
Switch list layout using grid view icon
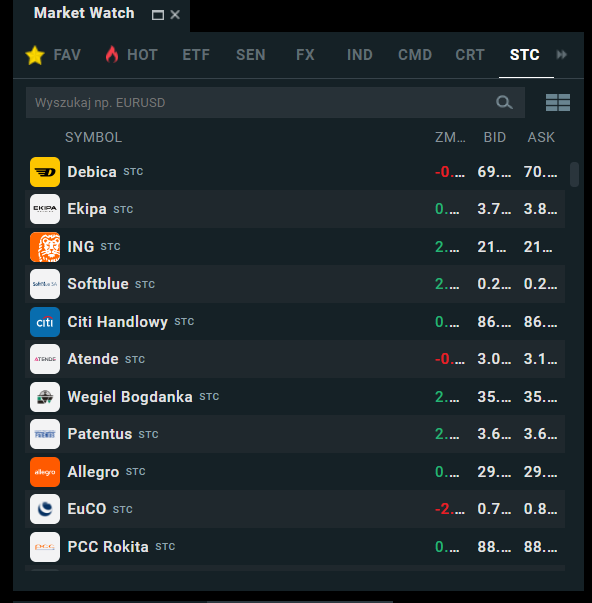(558, 103)
